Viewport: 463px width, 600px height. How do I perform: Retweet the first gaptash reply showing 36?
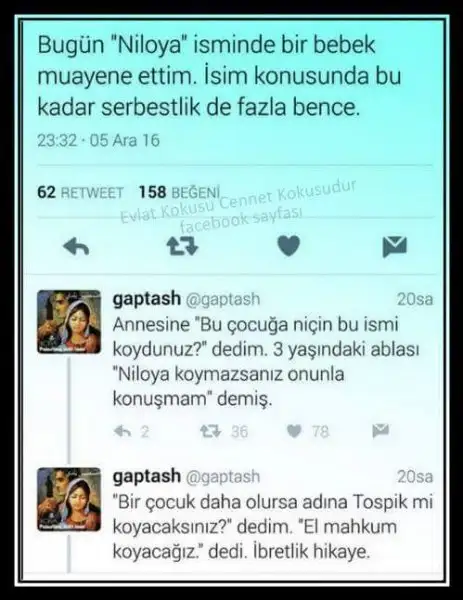click(224, 432)
